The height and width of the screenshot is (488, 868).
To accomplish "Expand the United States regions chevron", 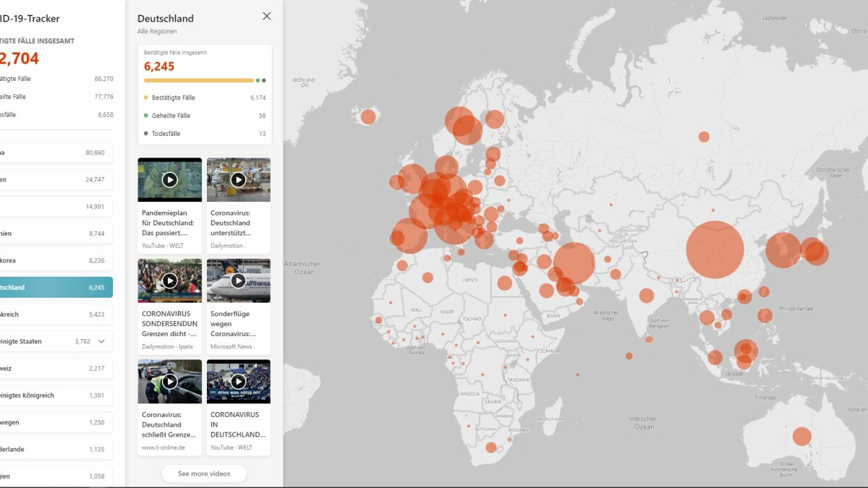I will point(101,341).
